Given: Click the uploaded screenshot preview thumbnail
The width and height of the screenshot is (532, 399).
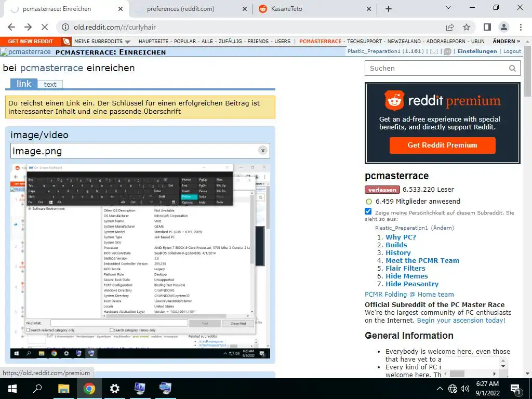Looking at the screenshot, I should click(x=140, y=261).
